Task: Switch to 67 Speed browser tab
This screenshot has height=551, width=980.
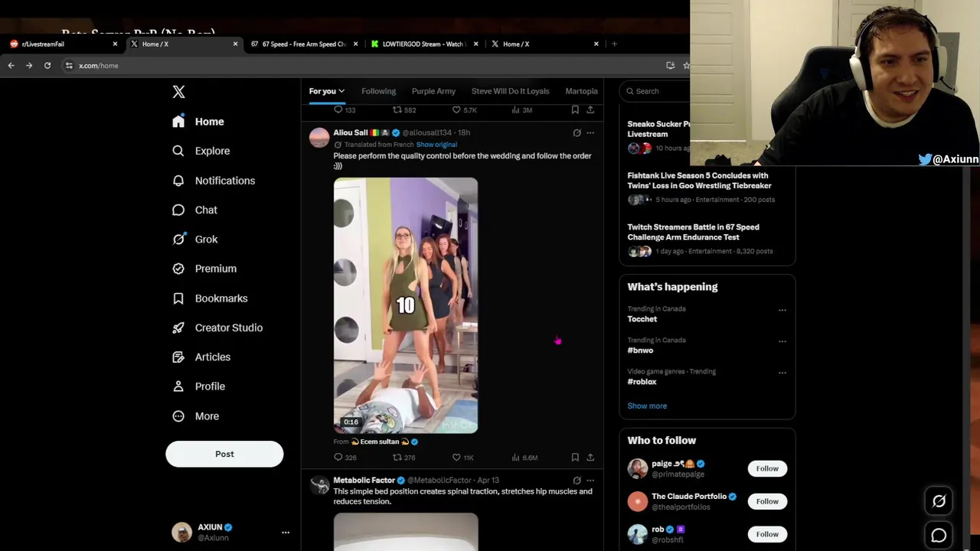Action: (304, 44)
